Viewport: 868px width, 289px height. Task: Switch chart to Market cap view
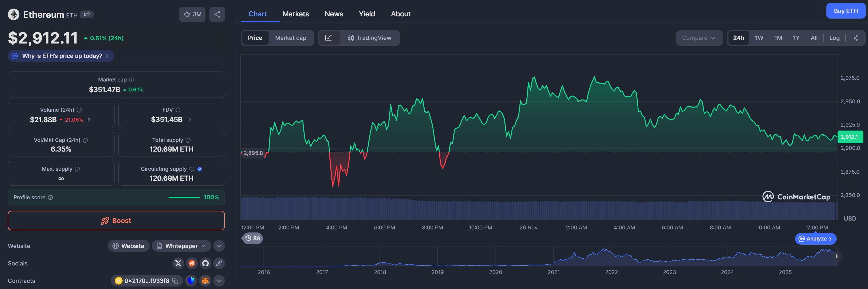(290, 38)
